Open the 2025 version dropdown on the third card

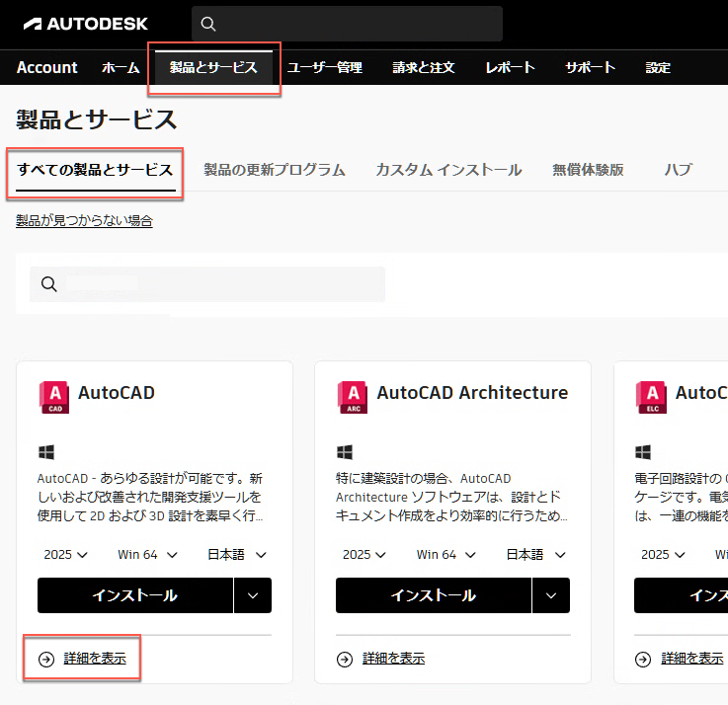click(x=663, y=555)
